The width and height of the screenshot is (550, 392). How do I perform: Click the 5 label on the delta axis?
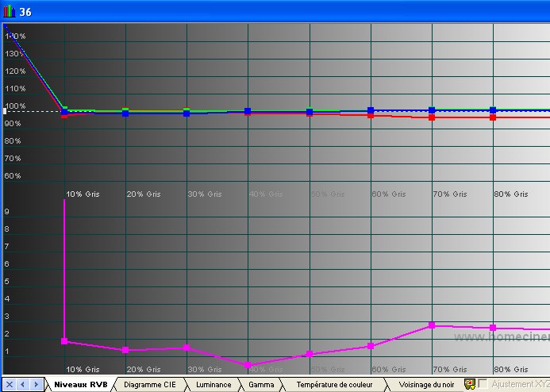click(6, 281)
